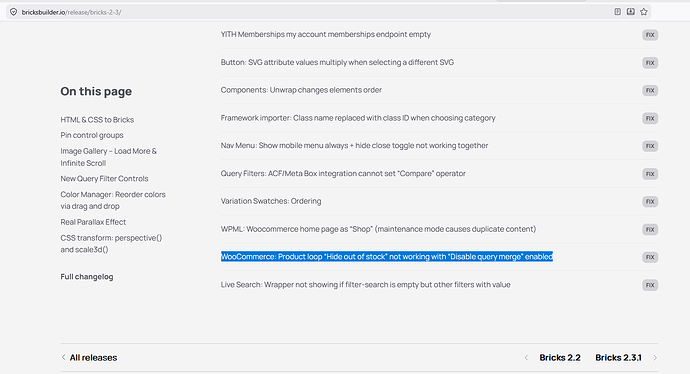Jump to Pin control groups section
This screenshot has width=690, height=374.
[x=92, y=135]
